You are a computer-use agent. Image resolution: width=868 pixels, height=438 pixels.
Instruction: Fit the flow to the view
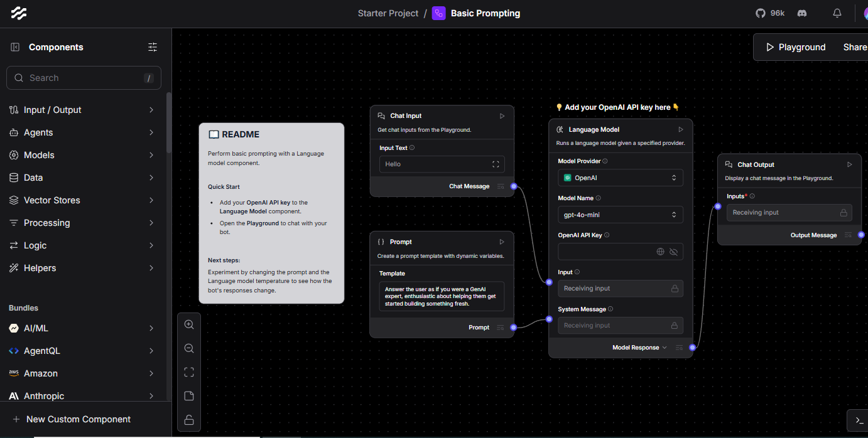point(189,372)
